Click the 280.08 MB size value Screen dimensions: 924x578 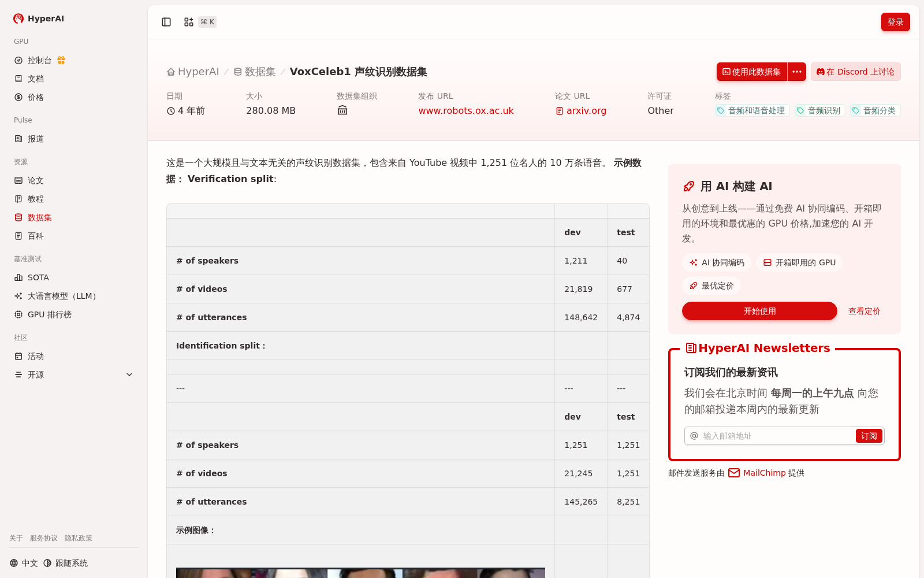(x=271, y=110)
